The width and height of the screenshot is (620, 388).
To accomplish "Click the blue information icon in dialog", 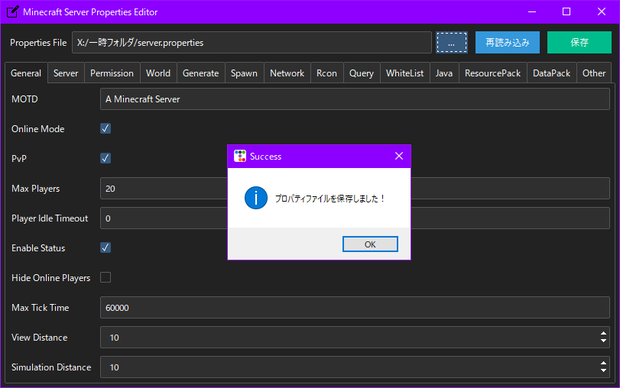I will pos(256,198).
